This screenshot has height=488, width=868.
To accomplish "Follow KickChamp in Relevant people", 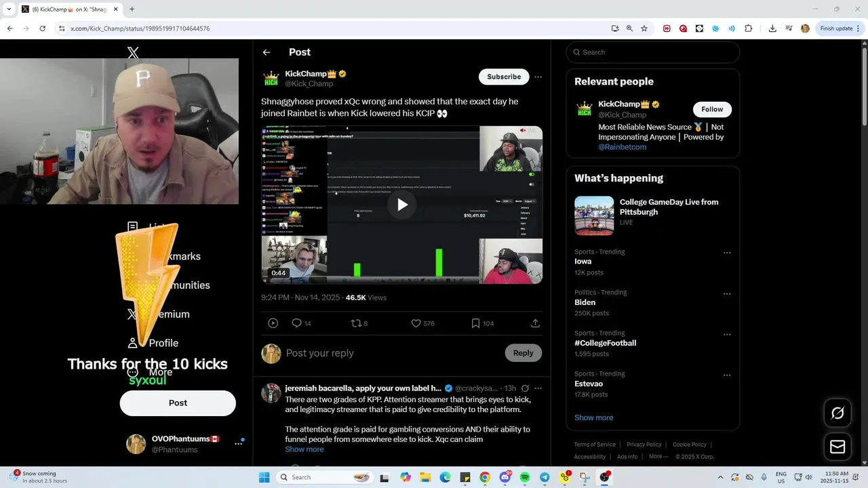I will [712, 109].
